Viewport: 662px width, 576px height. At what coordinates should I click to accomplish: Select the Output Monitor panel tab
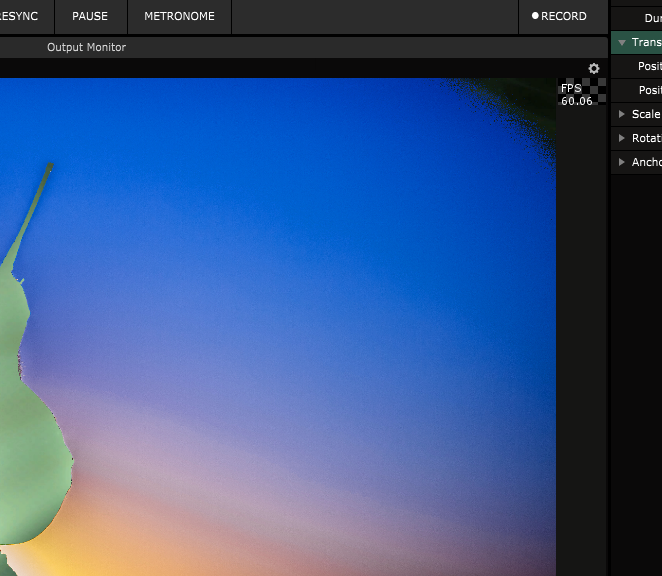coord(86,47)
